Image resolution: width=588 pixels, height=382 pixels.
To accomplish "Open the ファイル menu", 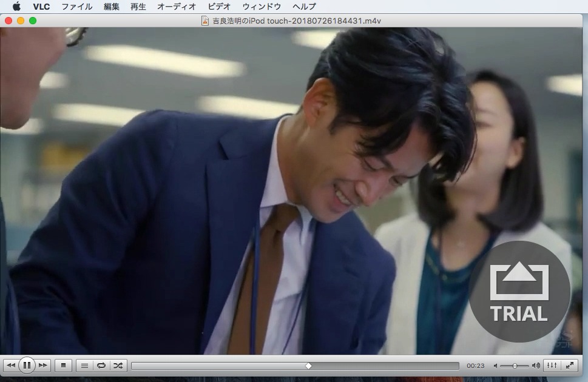I will click(77, 7).
